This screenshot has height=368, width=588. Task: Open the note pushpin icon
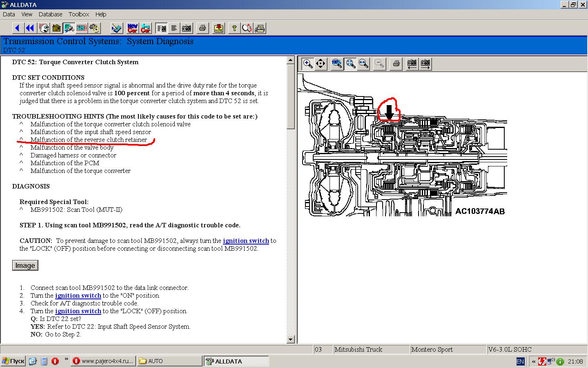click(x=218, y=28)
